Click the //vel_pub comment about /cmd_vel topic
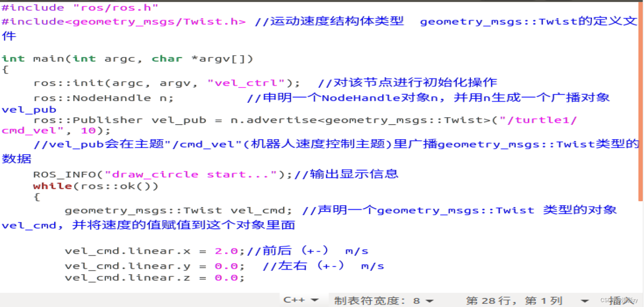The width and height of the screenshot is (644, 307). pyautogui.click(x=336, y=144)
